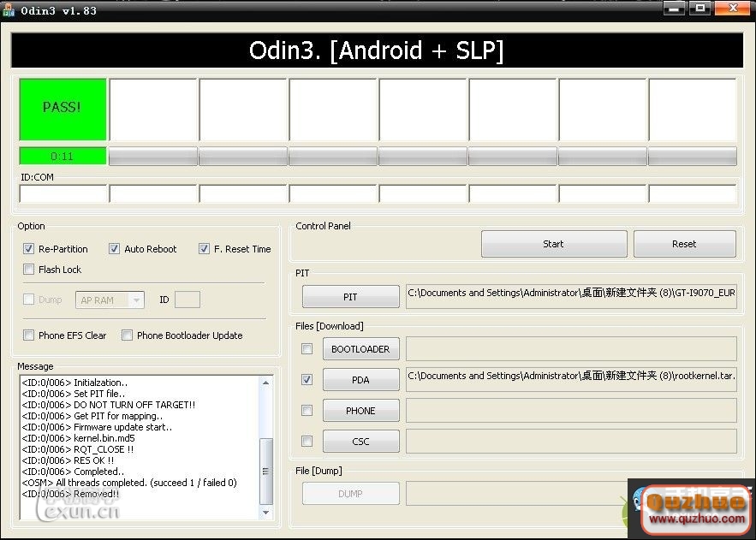Image resolution: width=756 pixels, height=540 pixels.
Task: Click the PHONE file button
Action: click(x=360, y=411)
